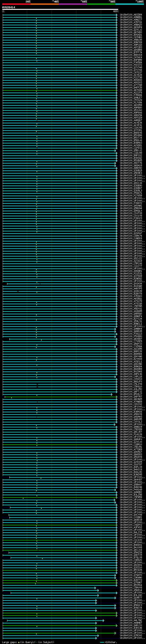
Task: Select the UniRef100_P22738 label
Action: pos(131,77)
